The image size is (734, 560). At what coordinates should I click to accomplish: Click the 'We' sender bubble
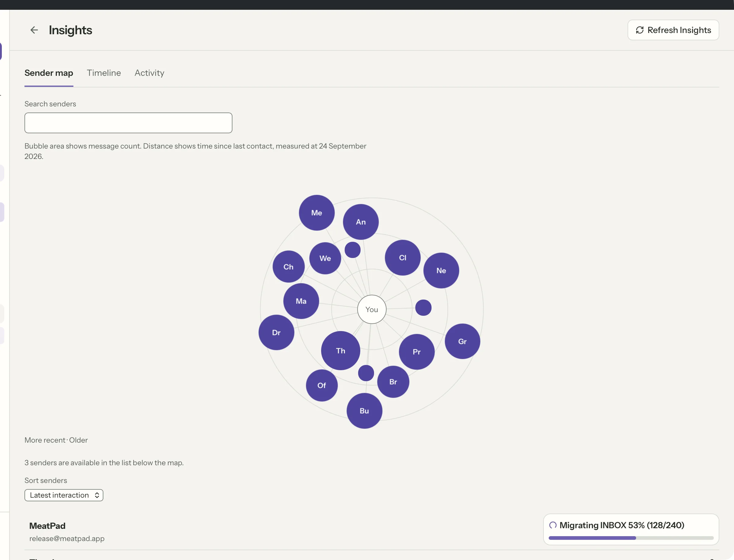coord(325,258)
